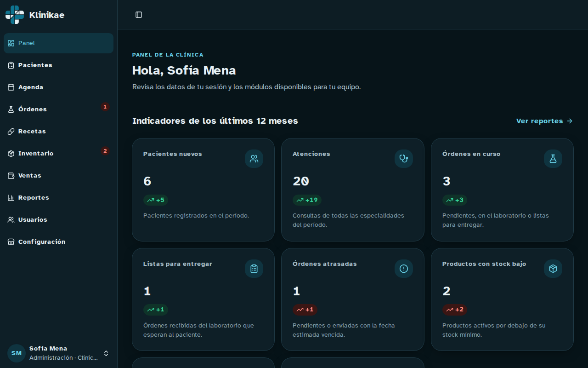Open the Agenda menu item

(58, 87)
